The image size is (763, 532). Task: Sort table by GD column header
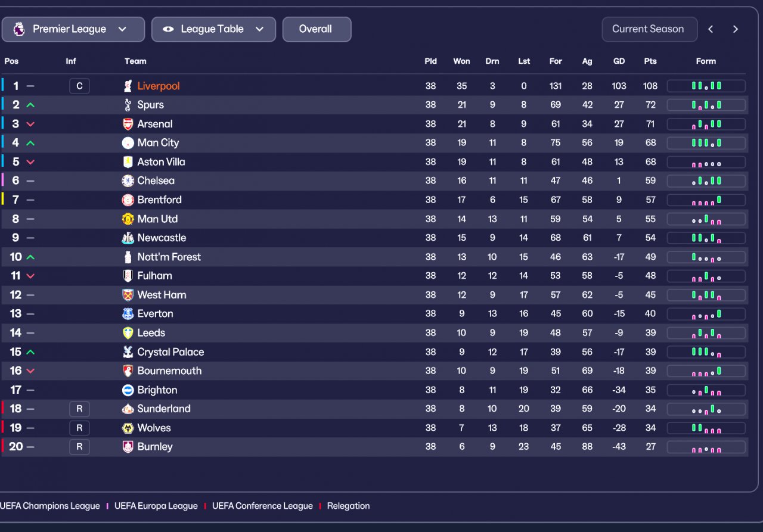click(619, 61)
